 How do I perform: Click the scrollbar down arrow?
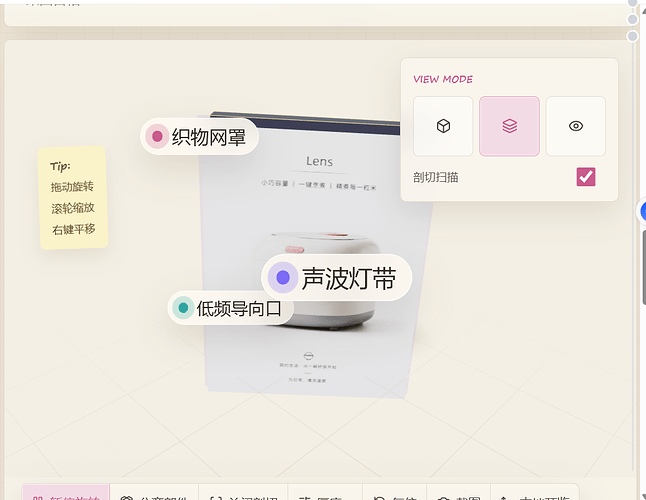(643, 495)
